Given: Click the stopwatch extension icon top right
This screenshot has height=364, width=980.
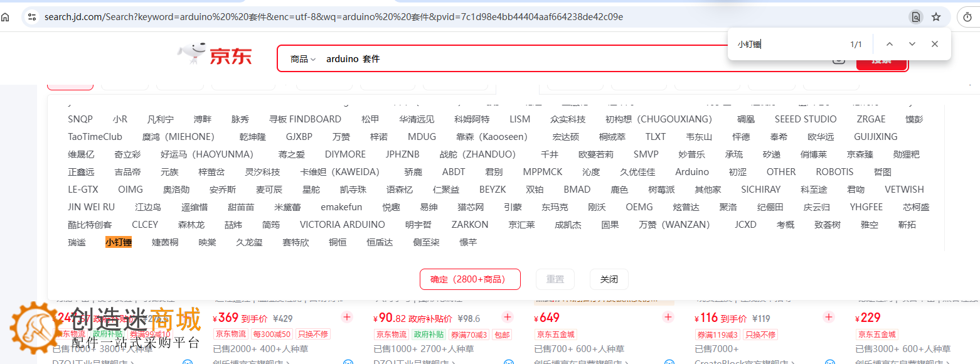Looking at the screenshot, I should coord(967,17).
